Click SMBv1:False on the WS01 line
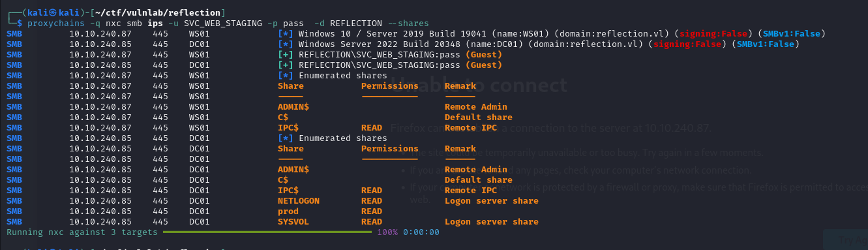Viewport: 868px width, 250px height. [x=794, y=34]
